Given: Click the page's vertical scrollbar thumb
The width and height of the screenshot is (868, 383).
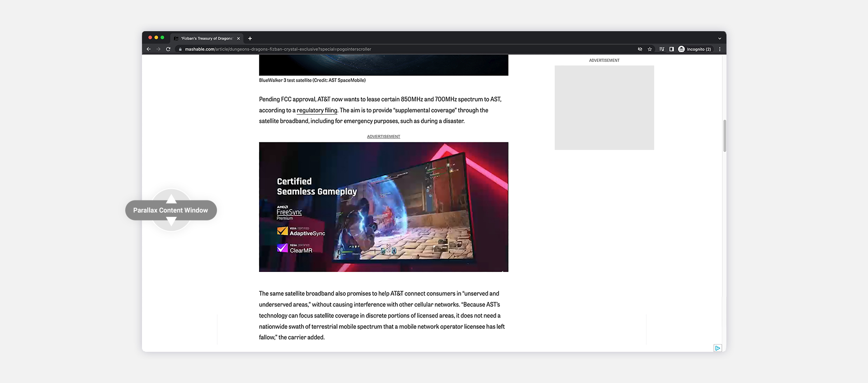Looking at the screenshot, I should 725,135.
